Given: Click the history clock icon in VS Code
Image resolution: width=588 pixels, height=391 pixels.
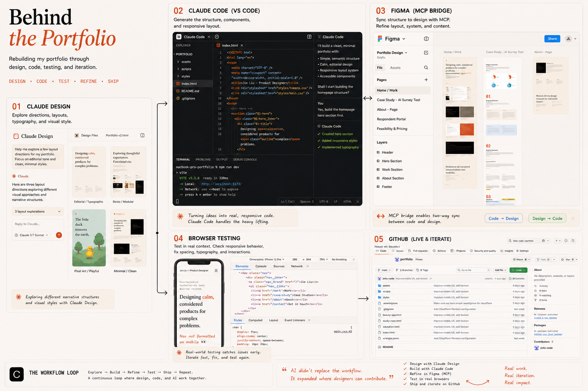Looking at the screenshot, I should point(217,37).
